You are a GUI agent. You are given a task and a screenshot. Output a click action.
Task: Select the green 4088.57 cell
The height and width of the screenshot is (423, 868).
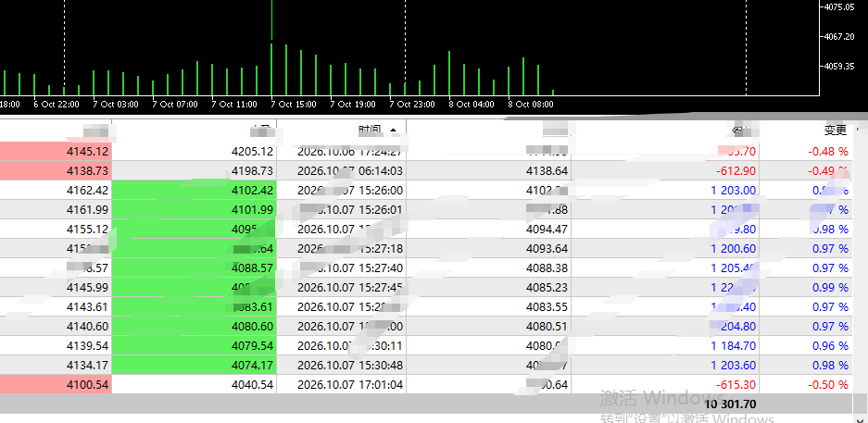252,268
